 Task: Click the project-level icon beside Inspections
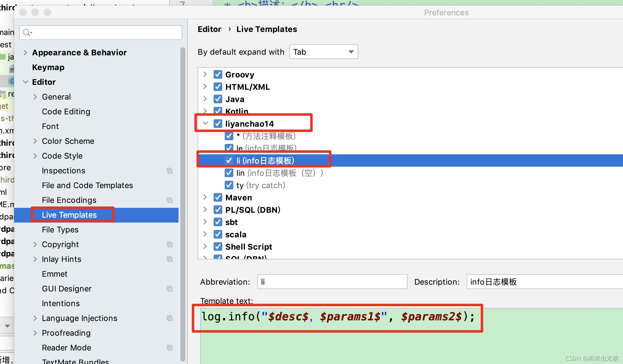coord(170,171)
